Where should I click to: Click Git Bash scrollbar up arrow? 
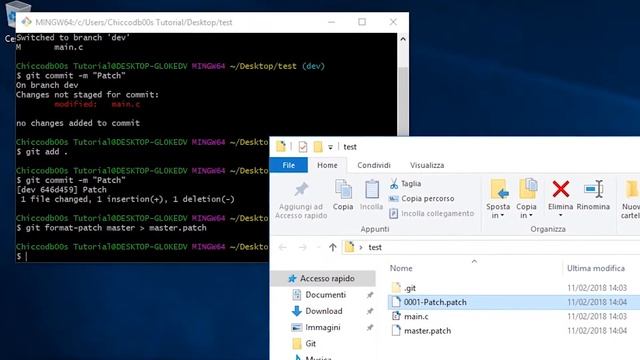coord(402,39)
